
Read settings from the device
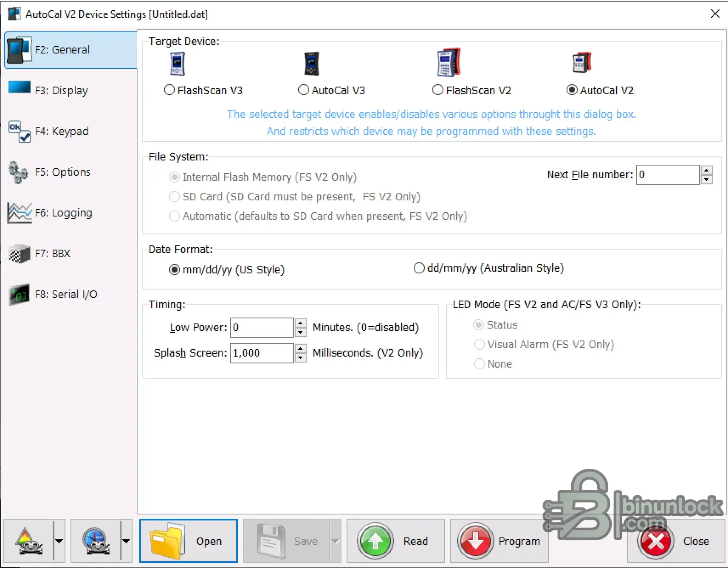(396, 540)
